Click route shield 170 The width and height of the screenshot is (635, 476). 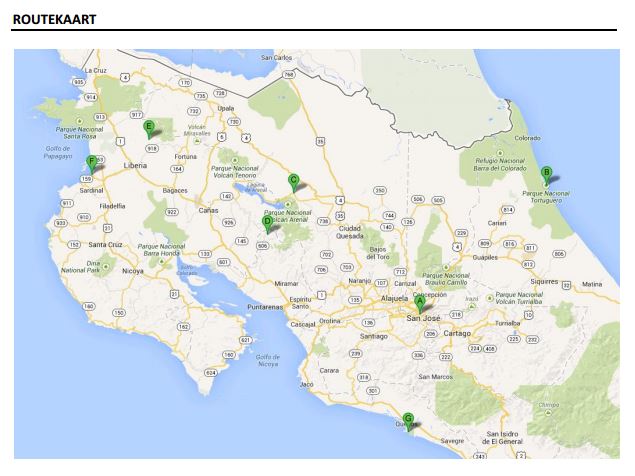pyautogui.click(x=185, y=83)
